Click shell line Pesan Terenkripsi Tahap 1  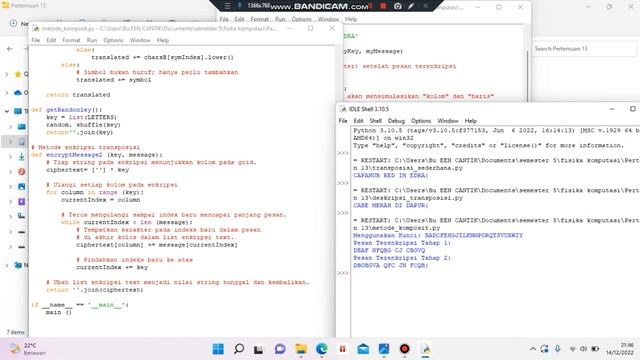click(x=402, y=243)
